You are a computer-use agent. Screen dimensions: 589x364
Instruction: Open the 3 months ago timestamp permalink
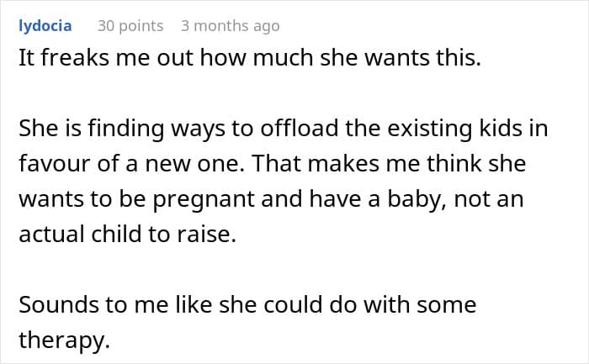coord(231,26)
